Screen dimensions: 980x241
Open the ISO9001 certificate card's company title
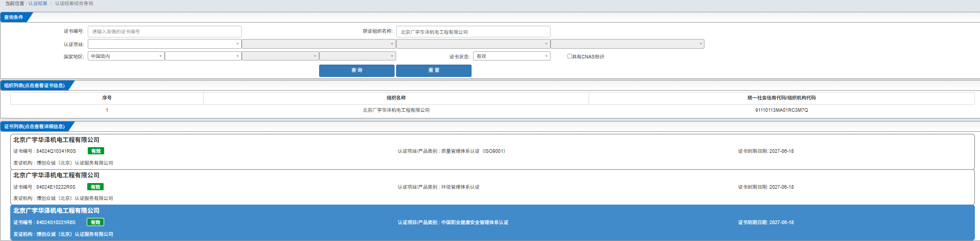56,140
